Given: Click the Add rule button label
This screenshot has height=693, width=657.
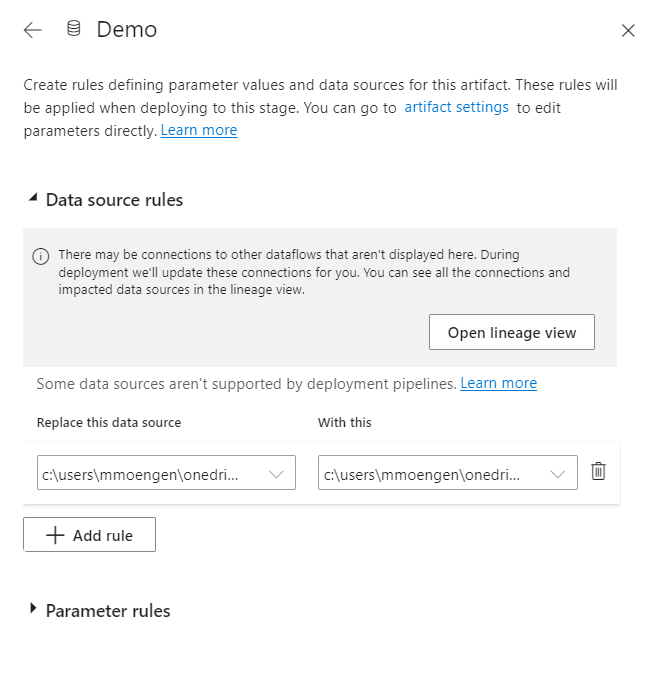Looking at the screenshot, I should [x=103, y=536].
